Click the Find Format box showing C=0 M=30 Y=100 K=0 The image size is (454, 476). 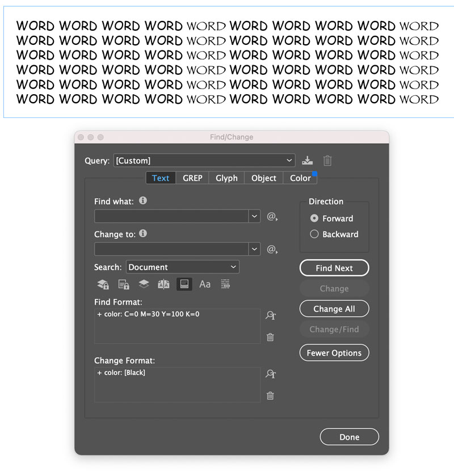point(178,326)
